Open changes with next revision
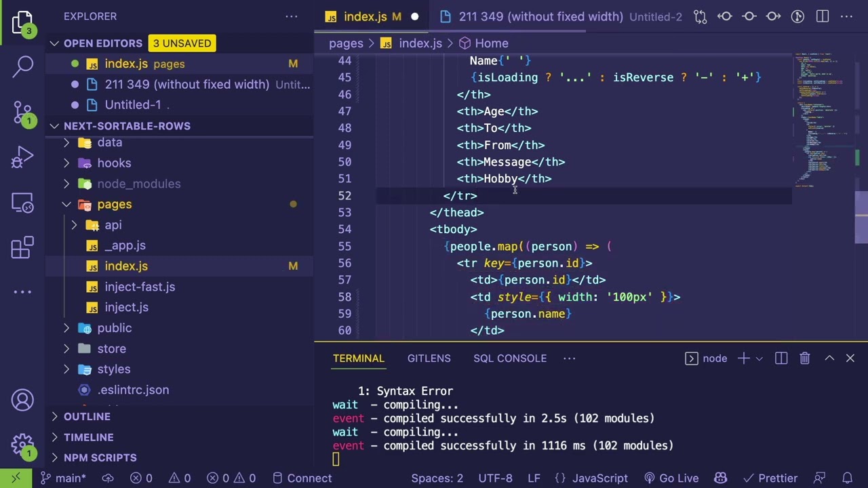This screenshot has width=868, height=488. click(x=774, y=16)
